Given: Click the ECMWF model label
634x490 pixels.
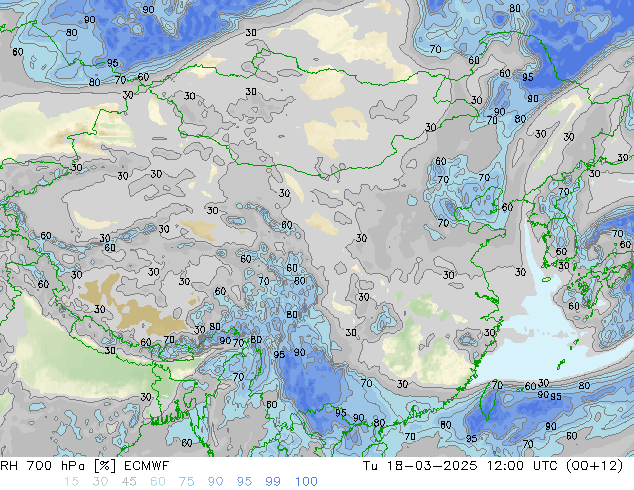Looking at the screenshot, I should 146,466.
